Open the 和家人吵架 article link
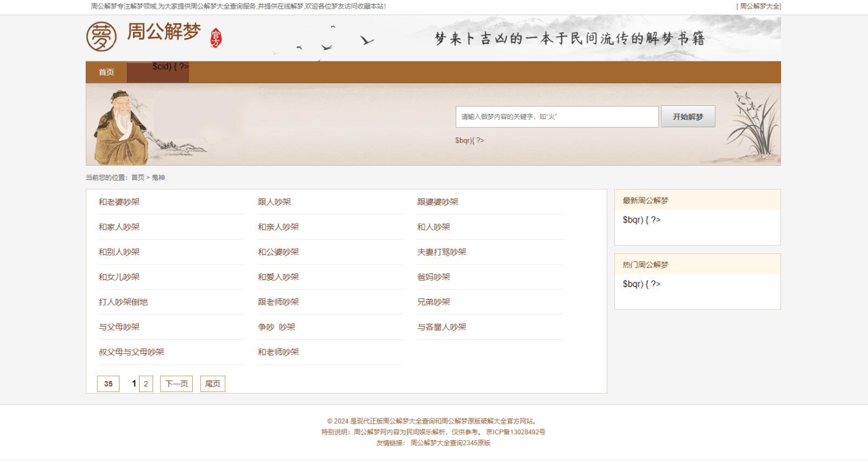Viewport: 868px width, 461px height. [x=119, y=227]
